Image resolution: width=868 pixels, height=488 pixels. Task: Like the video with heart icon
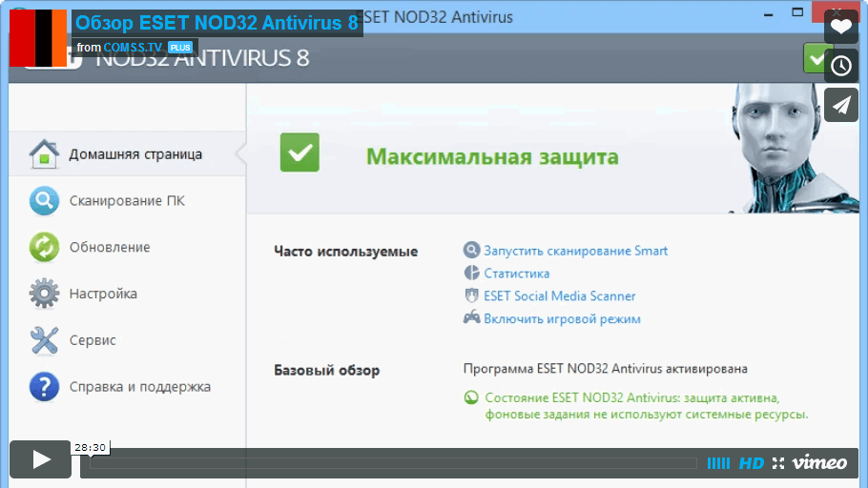click(841, 27)
